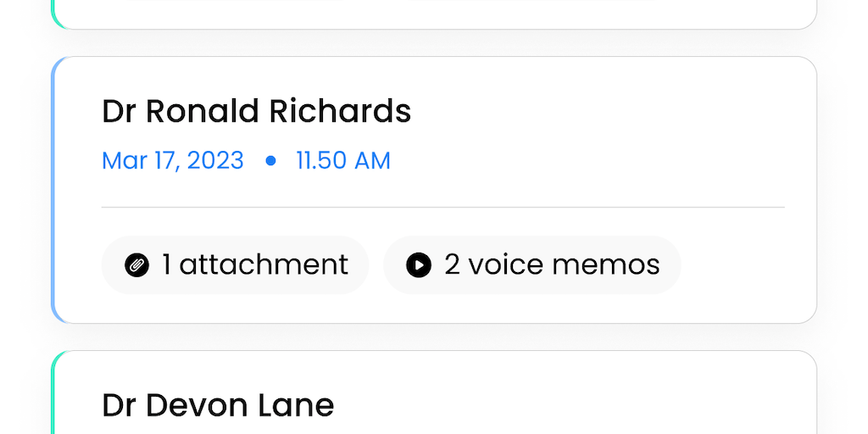Click the 11.50 AM appointment time
The width and height of the screenshot is (868, 434).
(343, 160)
